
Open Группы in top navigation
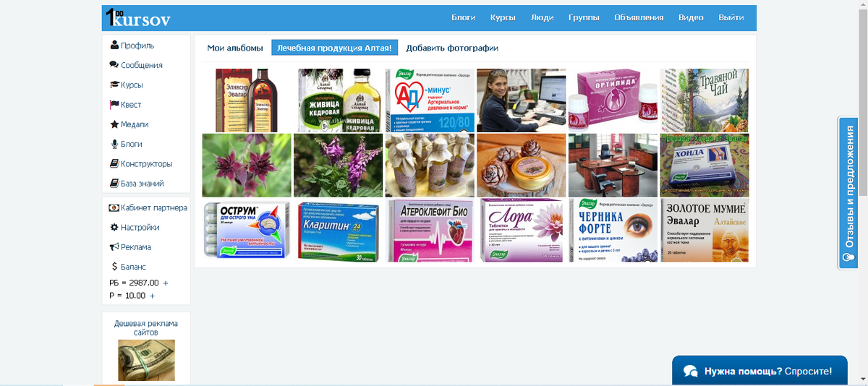pos(584,17)
